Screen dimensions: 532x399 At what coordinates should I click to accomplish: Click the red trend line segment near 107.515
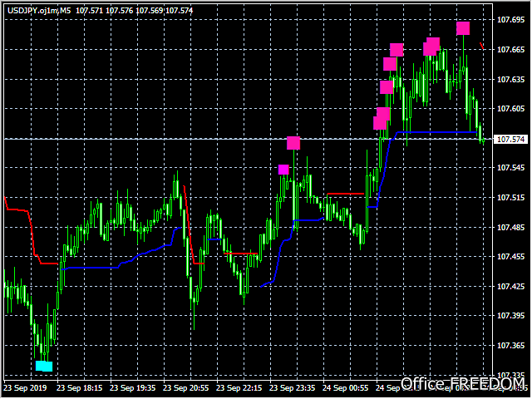click(346, 194)
